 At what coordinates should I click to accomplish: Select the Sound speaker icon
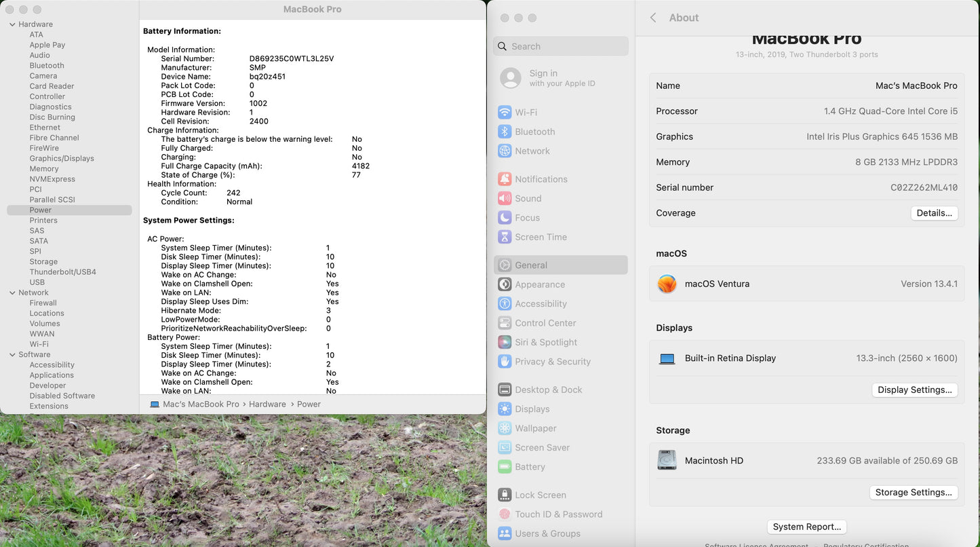click(505, 198)
